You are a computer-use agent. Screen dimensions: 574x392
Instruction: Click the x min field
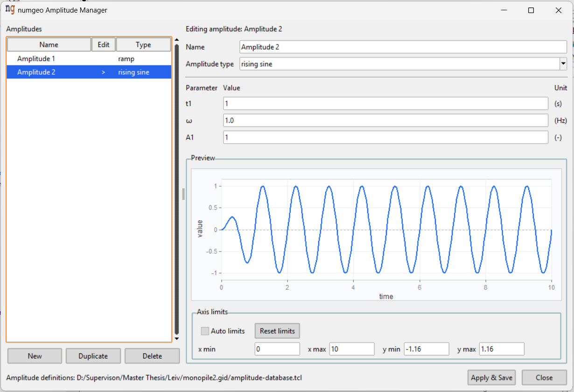(277, 349)
